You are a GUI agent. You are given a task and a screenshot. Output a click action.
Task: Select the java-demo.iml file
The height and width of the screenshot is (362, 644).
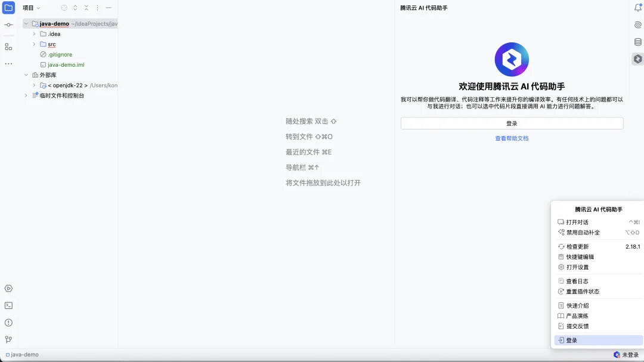click(66, 65)
